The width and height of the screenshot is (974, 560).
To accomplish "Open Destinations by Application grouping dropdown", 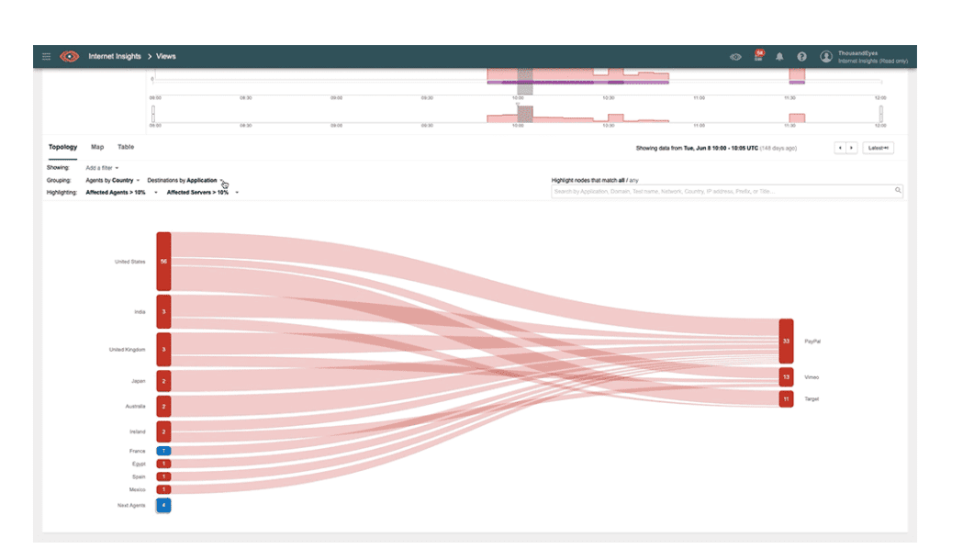I will 185,180.
